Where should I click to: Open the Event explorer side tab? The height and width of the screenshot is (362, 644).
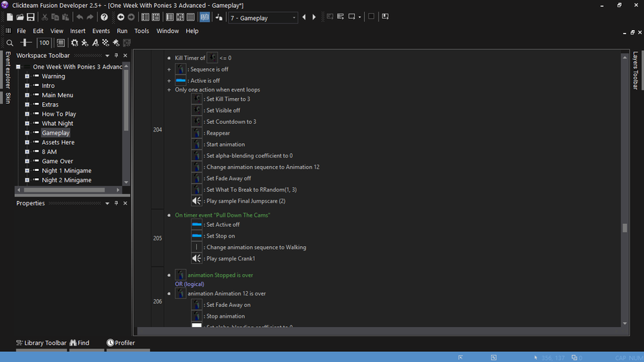point(8,69)
